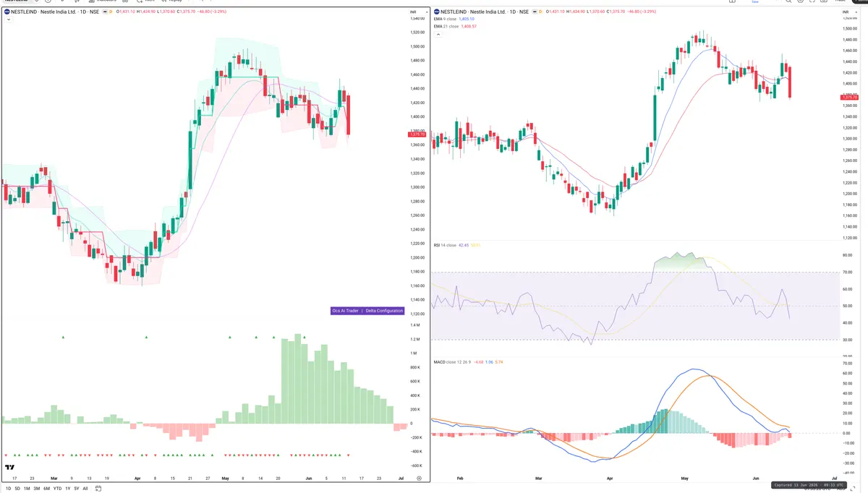The image size is (868, 493).
Task: Click the O1,431.10 open value on right chart
Action: pyautogui.click(x=556, y=12)
